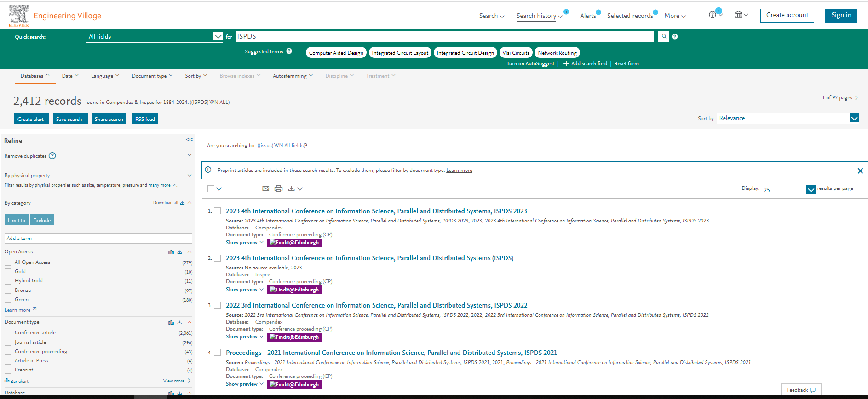This screenshot has width=868, height=399.
Task: Select result 1 record checkbox
Action: (218, 211)
